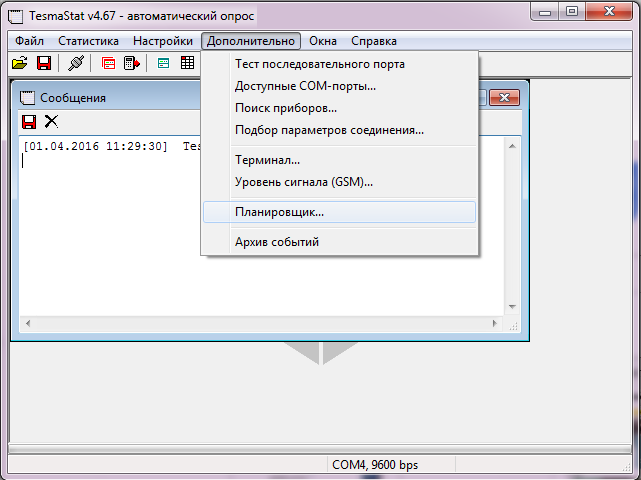The image size is (641, 480).
Task: Choose Уровень сигнала (GSM)...
Action: [339, 182]
